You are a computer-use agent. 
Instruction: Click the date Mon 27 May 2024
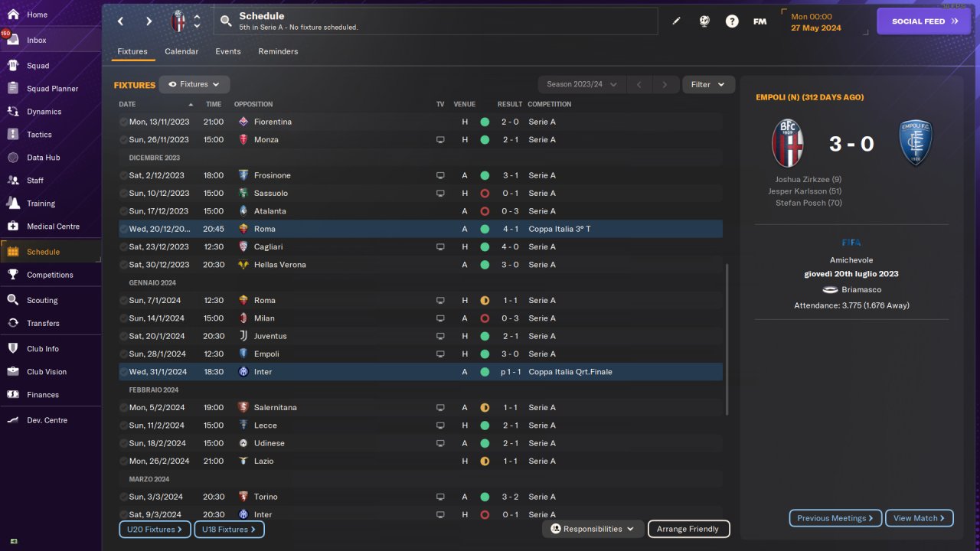(x=816, y=22)
